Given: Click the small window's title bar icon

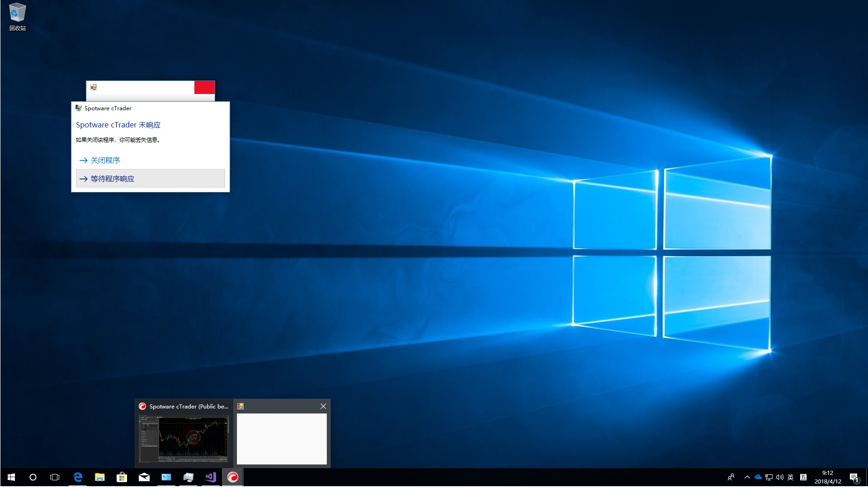Looking at the screenshot, I should click(x=94, y=87).
